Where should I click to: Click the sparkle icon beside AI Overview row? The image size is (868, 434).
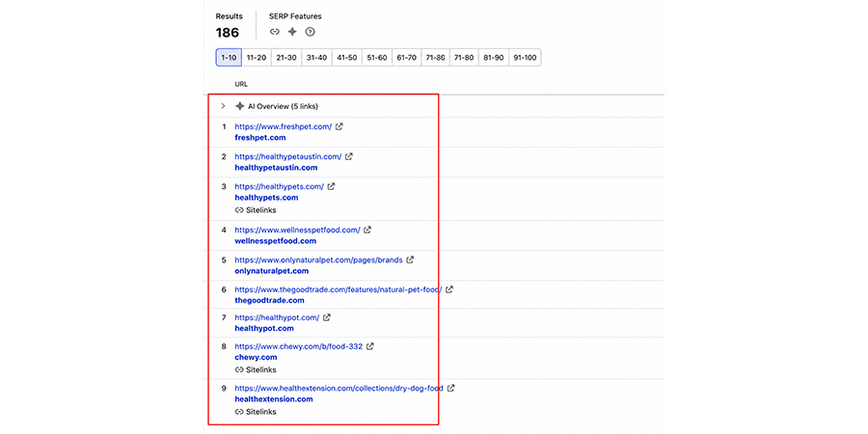(240, 106)
